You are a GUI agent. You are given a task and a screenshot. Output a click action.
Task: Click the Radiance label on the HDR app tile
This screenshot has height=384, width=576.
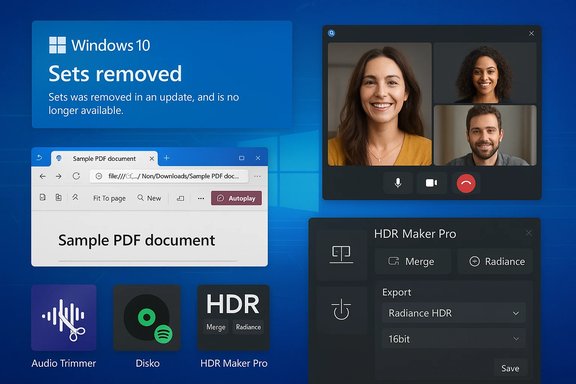click(x=248, y=327)
